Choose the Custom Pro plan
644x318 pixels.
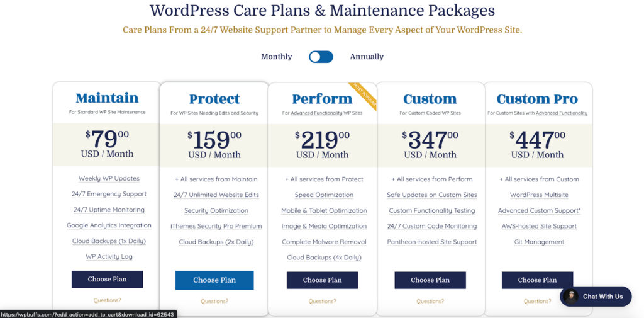click(x=537, y=280)
